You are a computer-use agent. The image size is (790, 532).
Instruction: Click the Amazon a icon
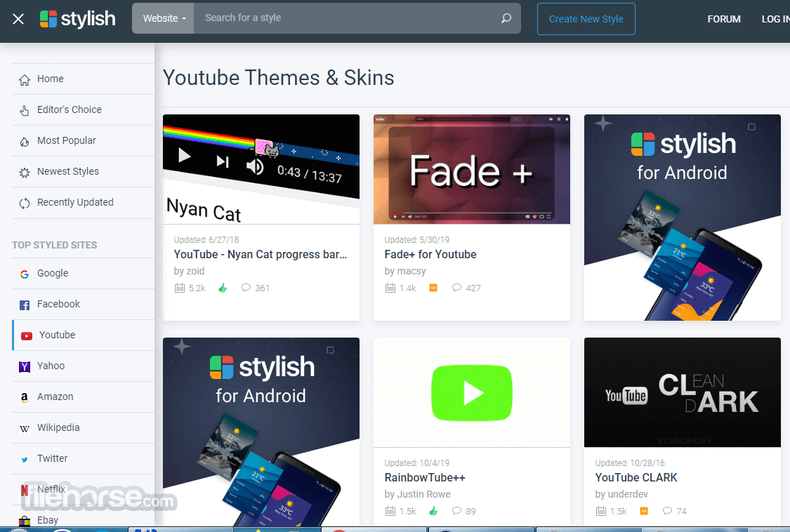click(24, 397)
